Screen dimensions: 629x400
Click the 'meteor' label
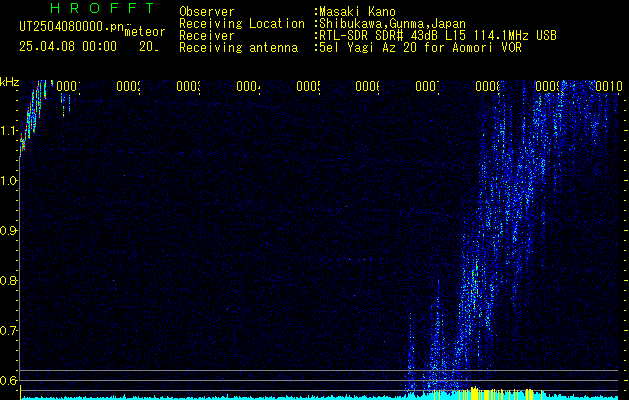tap(144, 31)
